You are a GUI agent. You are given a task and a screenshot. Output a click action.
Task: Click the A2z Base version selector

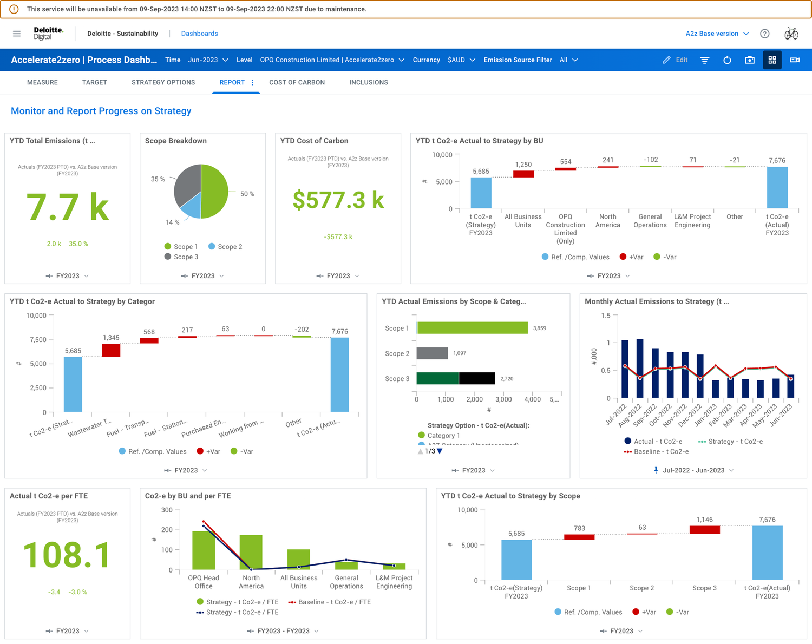[716, 33]
